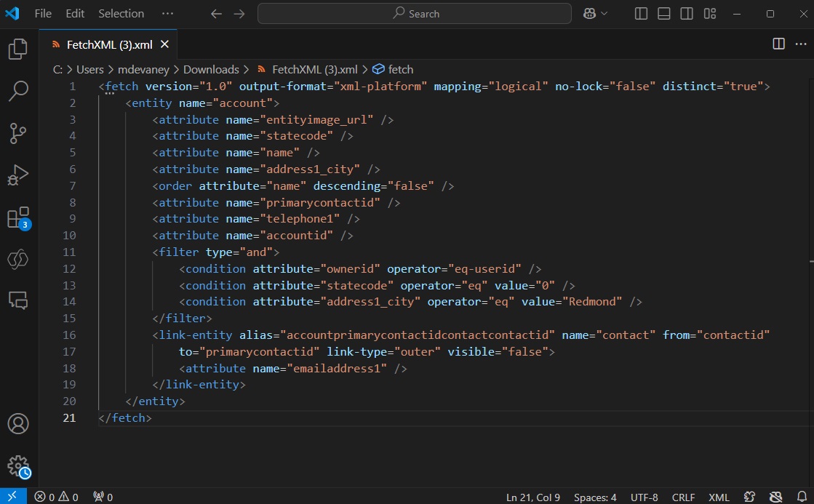This screenshot has width=814, height=504.
Task: Open Copilot from the title bar icon
Action: tap(591, 13)
